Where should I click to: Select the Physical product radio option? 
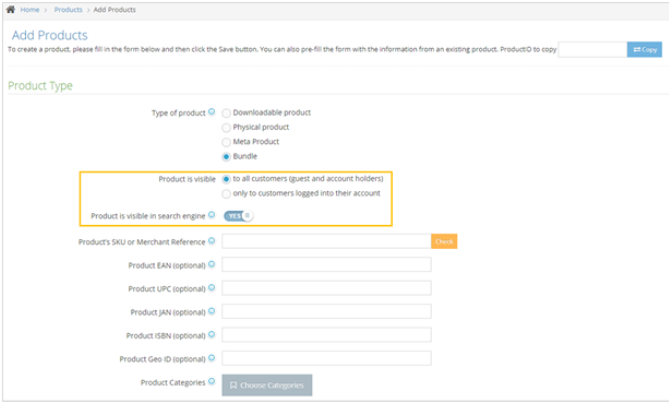pyautogui.click(x=226, y=127)
